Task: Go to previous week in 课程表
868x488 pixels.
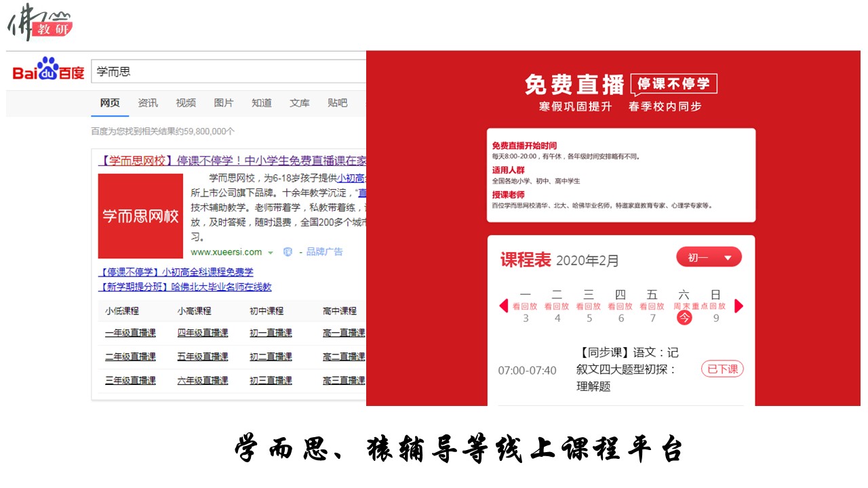Action: [x=504, y=306]
